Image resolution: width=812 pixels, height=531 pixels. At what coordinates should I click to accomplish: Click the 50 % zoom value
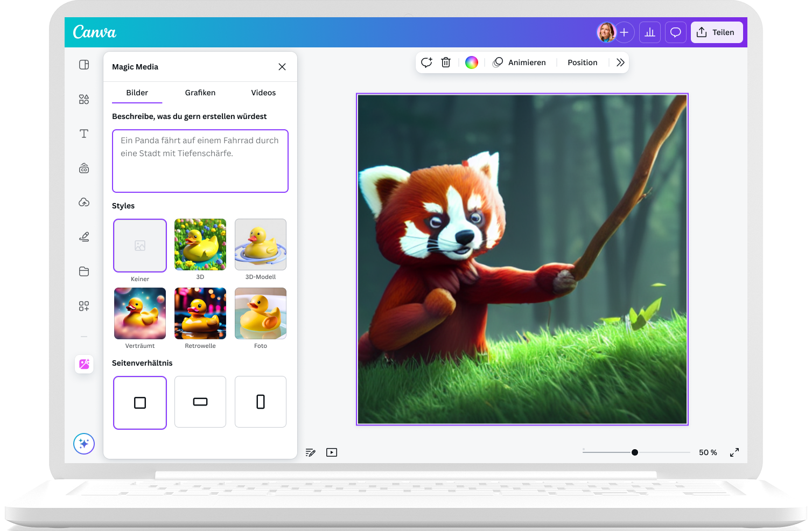click(708, 452)
